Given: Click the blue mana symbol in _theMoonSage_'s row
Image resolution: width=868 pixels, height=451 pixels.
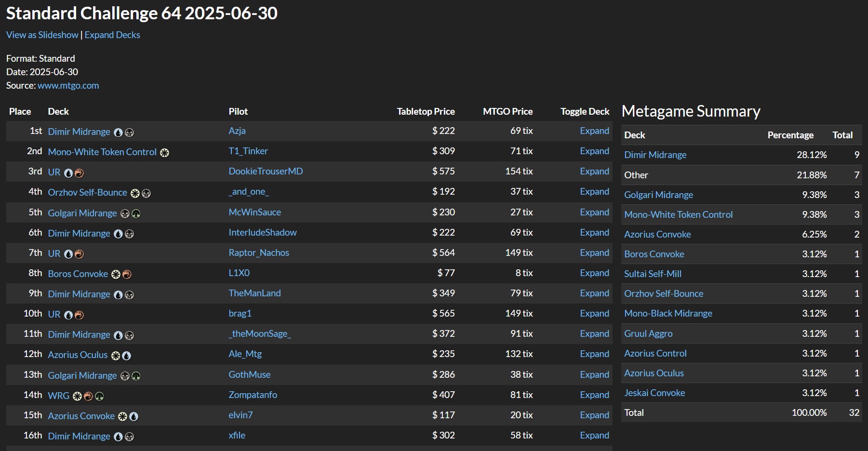Looking at the screenshot, I should 118,335.
